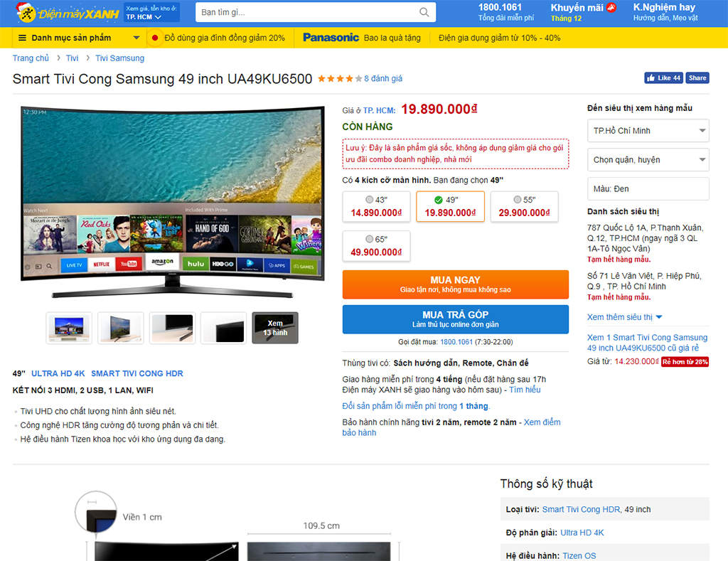Go to Trang chủ breadcrumb
Screen dimensions: 728x561
pos(31,58)
